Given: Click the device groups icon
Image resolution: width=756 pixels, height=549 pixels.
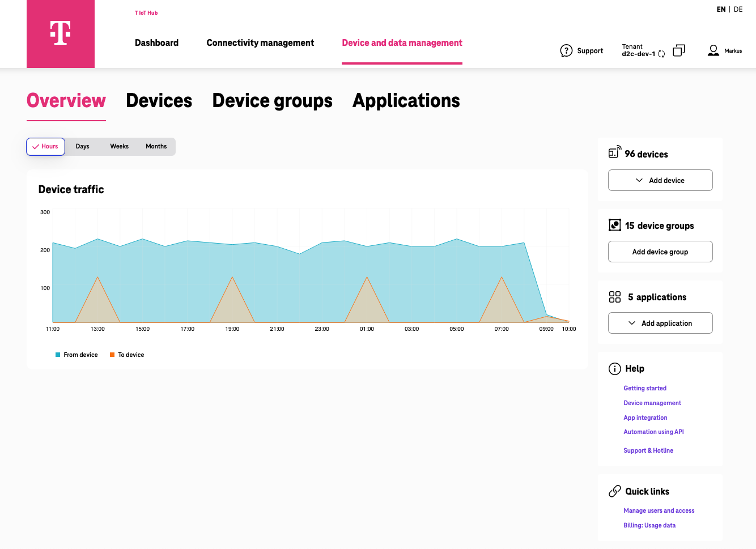Looking at the screenshot, I should [x=615, y=225].
